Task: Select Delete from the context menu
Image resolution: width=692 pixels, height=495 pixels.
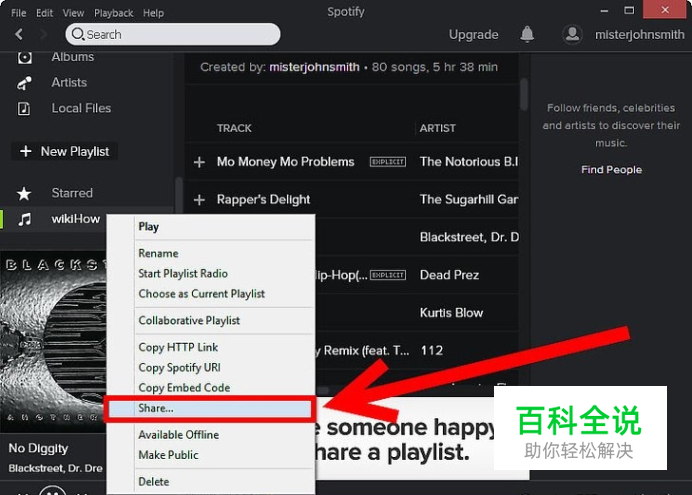Action: tap(211, 481)
